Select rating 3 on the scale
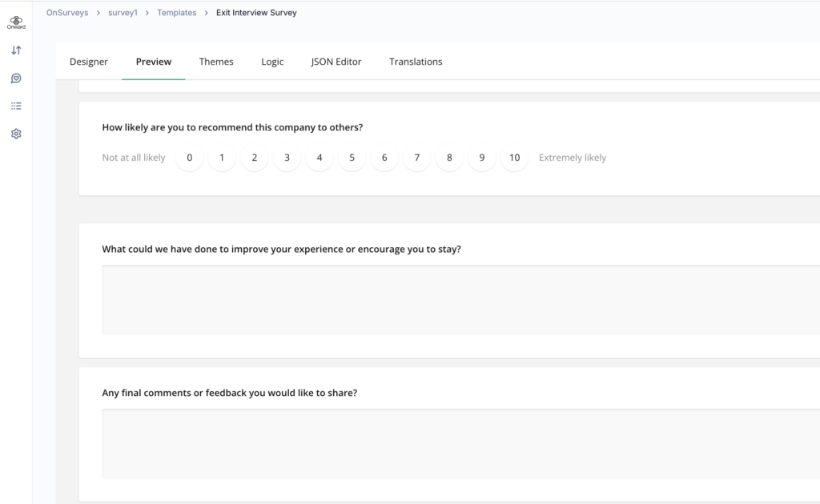Screen dimensions: 820x504 pyautogui.click(x=287, y=158)
